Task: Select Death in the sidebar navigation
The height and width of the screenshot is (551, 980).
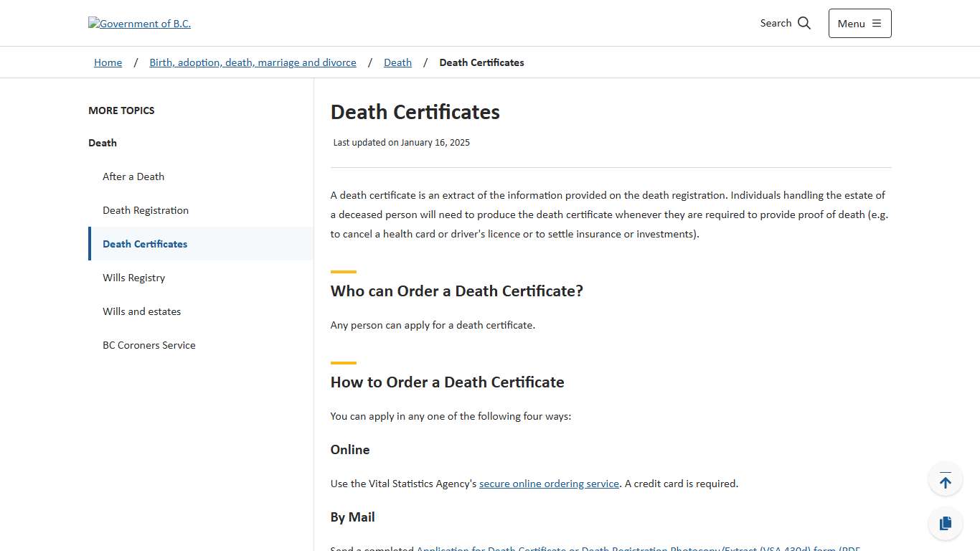Action: click(102, 143)
